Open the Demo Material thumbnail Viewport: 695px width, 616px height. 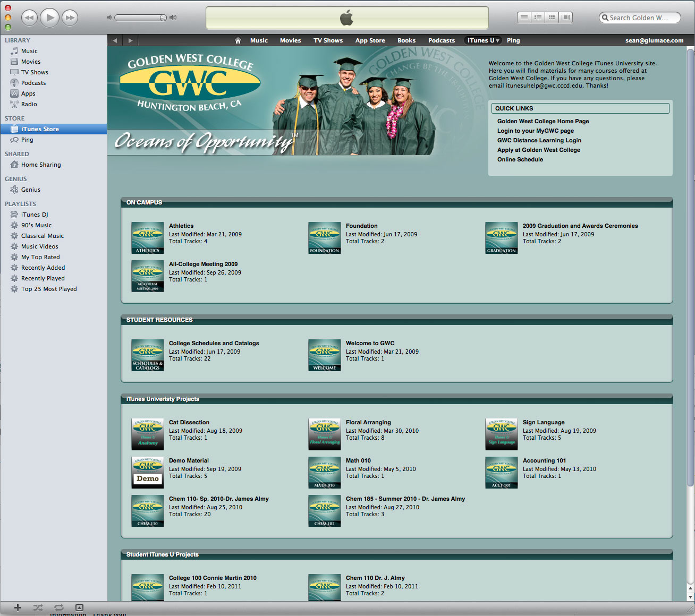pyautogui.click(x=148, y=473)
